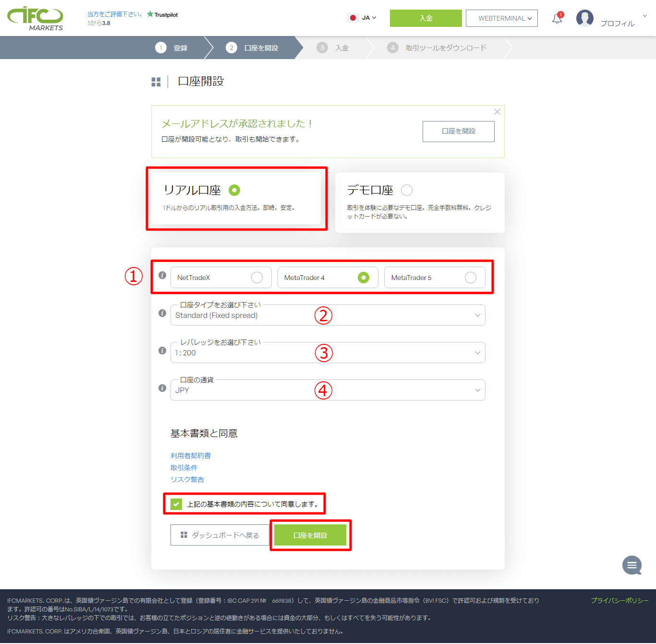Click the info icon beside leverage field

(x=162, y=351)
